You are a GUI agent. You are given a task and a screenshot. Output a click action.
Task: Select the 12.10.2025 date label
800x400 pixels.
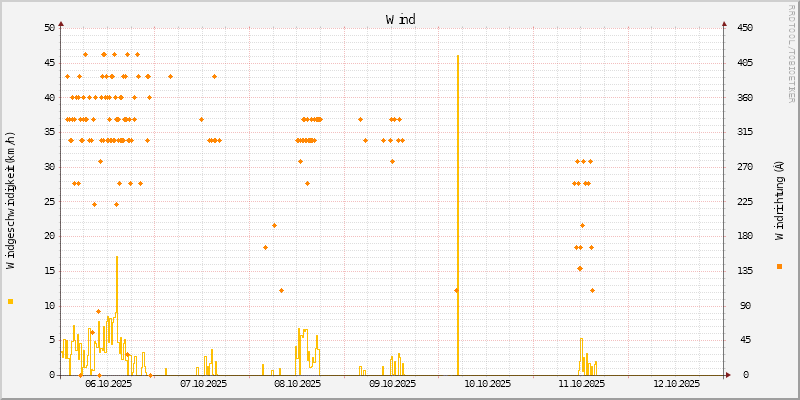[677, 383]
